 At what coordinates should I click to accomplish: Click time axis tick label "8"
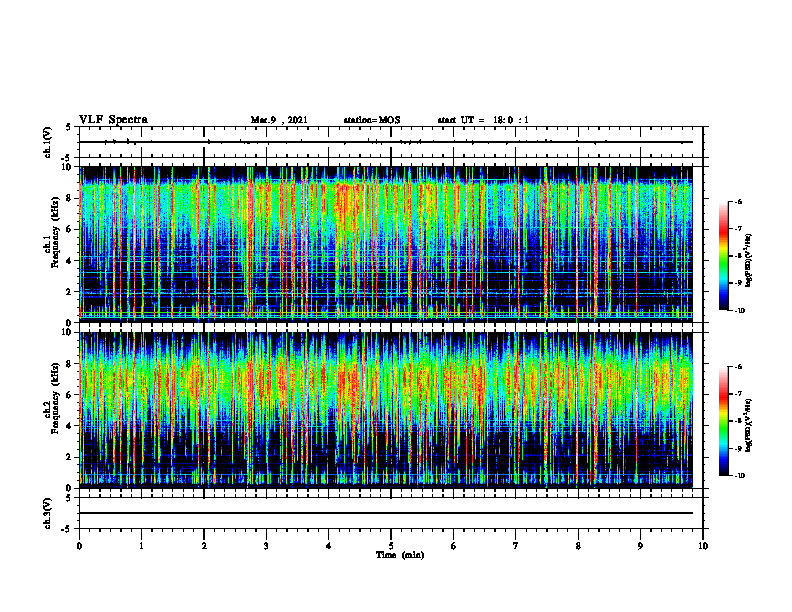tap(578, 546)
